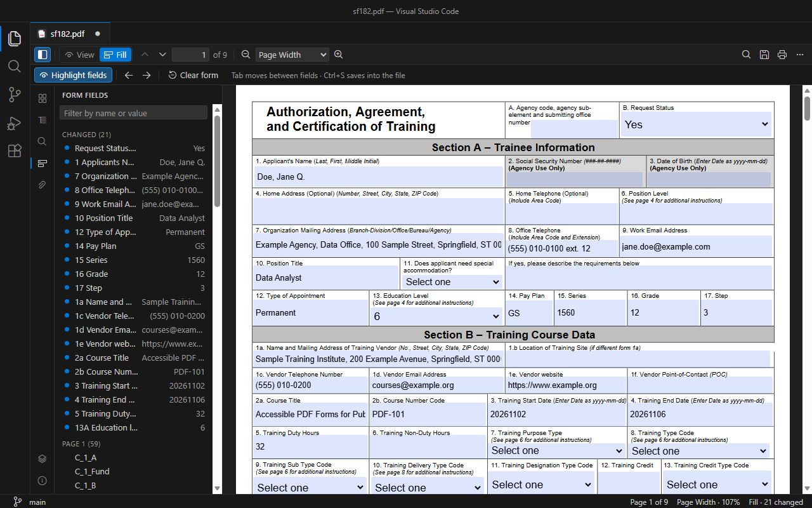Go to next page arrow
This screenshot has width=812, height=508.
click(162, 55)
